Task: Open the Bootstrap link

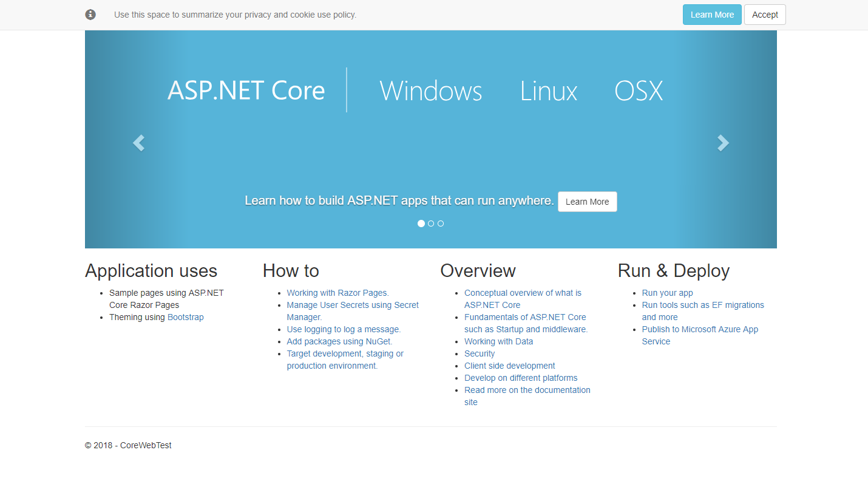Action: 186,317
